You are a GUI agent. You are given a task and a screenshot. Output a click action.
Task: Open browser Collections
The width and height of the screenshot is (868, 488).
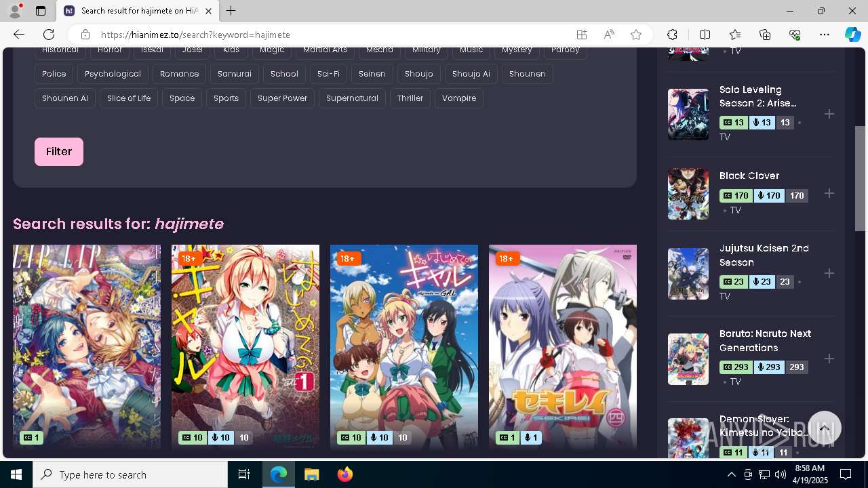click(x=765, y=35)
